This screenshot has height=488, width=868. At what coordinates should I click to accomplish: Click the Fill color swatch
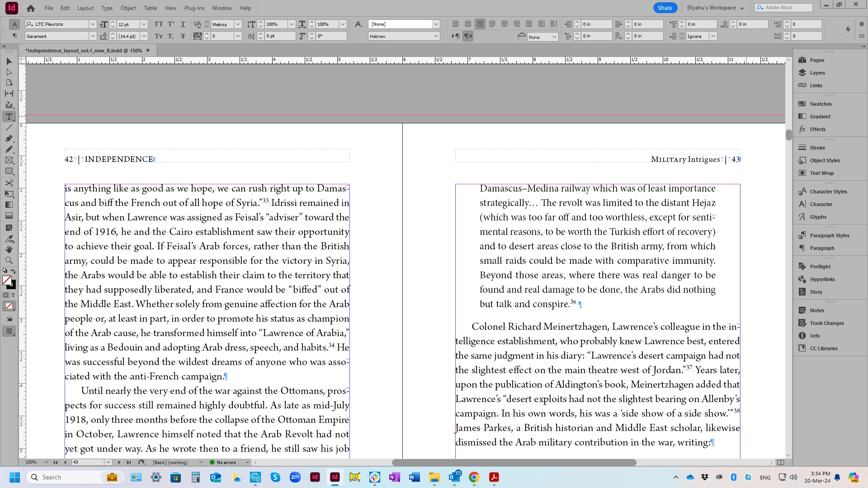point(7,281)
